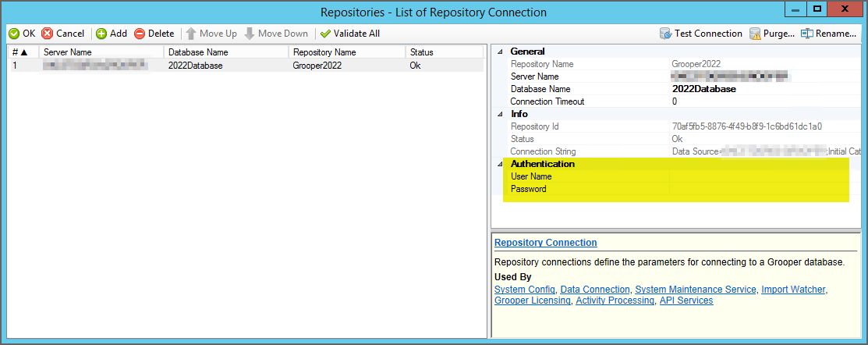Image resolution: width=868 pixels, height=345 pixels.
Task: Select the Grooper2022 repository row
Action: coord(324,66)
